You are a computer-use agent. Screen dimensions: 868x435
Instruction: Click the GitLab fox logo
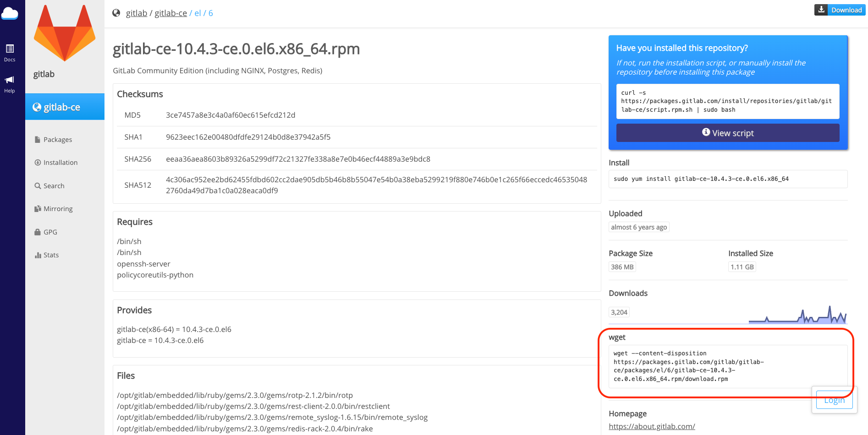click(x=65, y=32)
